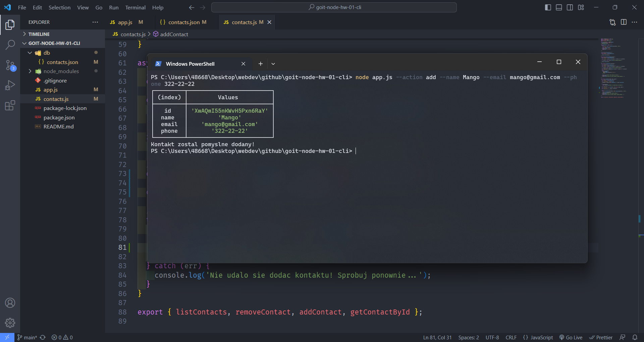Open the Selection menu
Screen dimensions: 644x342
click(x=59, y=7)
